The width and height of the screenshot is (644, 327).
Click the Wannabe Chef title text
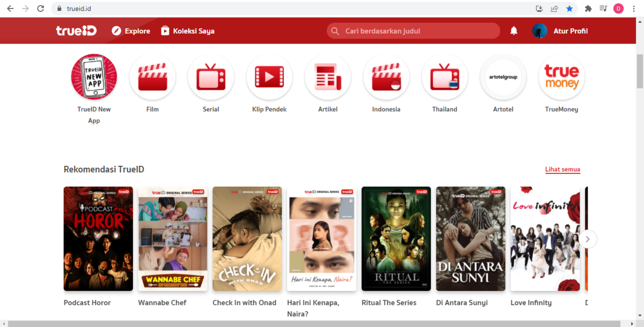pyautogui.click(x=162, y=303)
